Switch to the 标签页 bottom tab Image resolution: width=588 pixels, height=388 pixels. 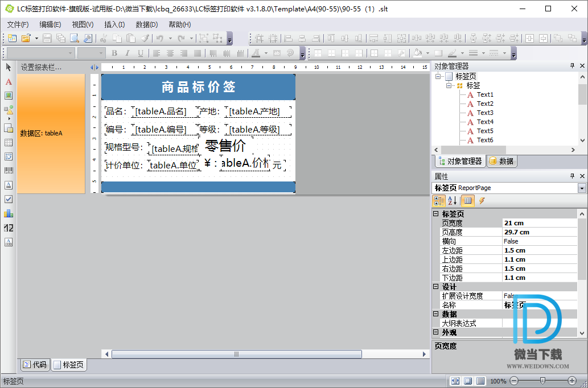pyautogui.click(x=69, y=364)
